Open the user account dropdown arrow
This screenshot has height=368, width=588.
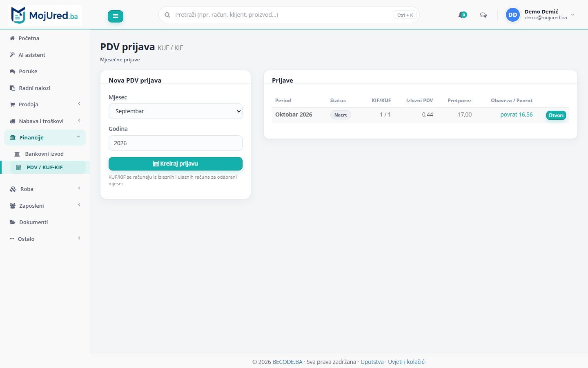(572, 15)
